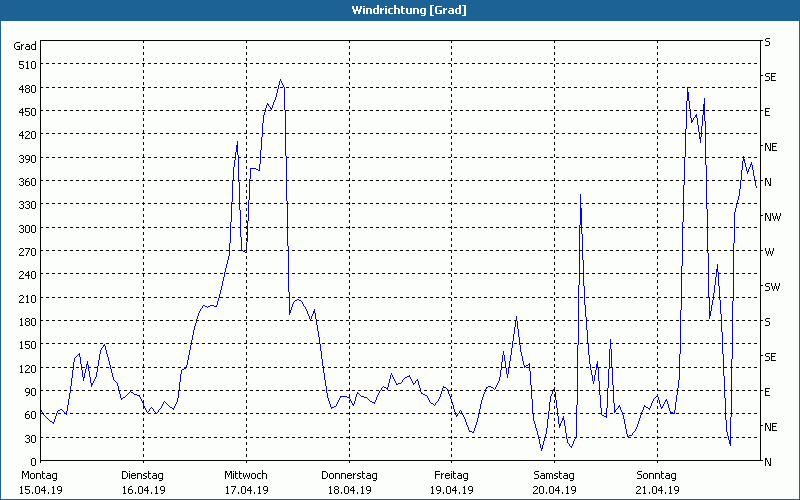This screenshot has height=500, width=800.
Task: Click the Montag day label
Action: (x=39, y=475)
